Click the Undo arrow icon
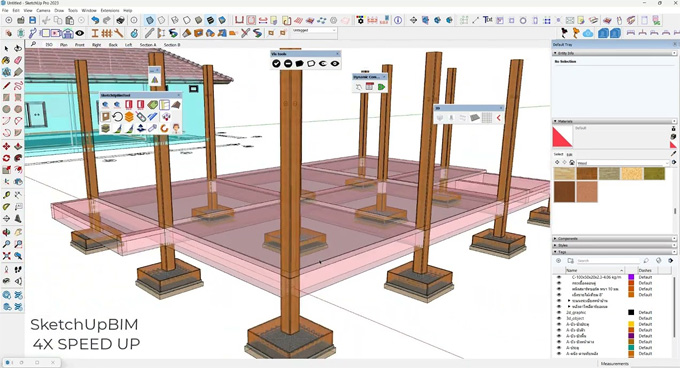Viewport: 680px width, 368px height. click(x=95, y=20)
